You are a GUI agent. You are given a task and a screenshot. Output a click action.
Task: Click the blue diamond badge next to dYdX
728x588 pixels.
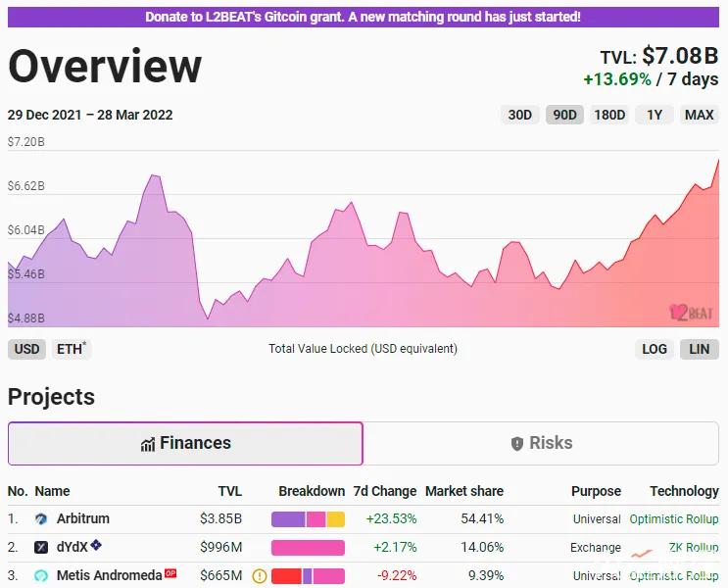coord(96,544)
